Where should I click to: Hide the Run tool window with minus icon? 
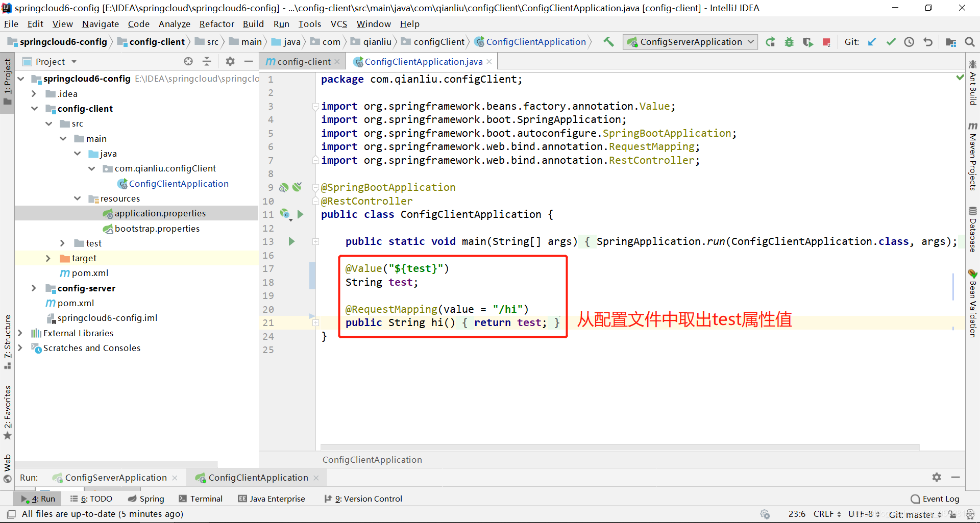click(x=955, y=477)
